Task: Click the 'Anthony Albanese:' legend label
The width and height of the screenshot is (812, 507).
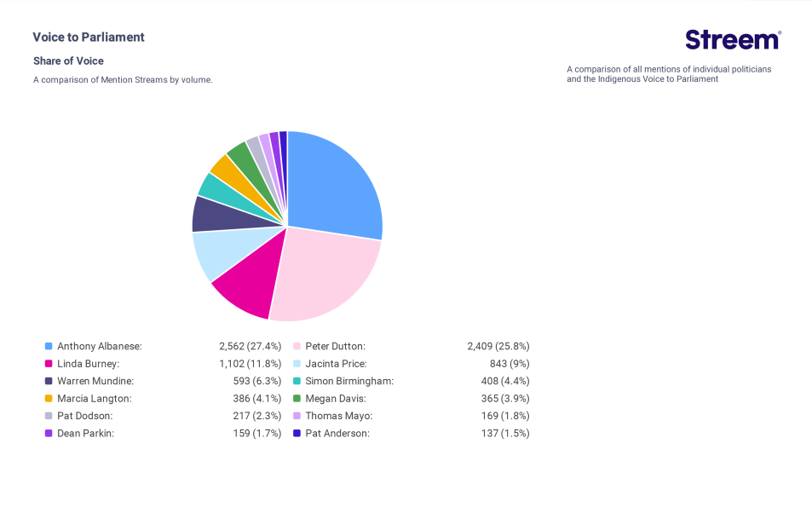Action: (x=100, y=346)
